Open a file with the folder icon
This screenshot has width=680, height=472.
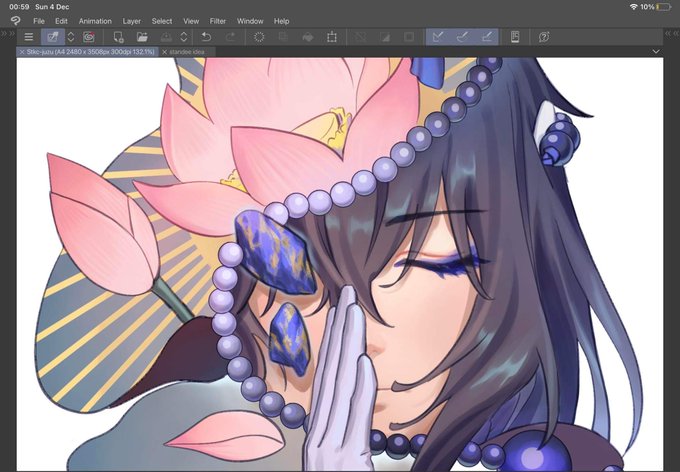pos(142,37)
